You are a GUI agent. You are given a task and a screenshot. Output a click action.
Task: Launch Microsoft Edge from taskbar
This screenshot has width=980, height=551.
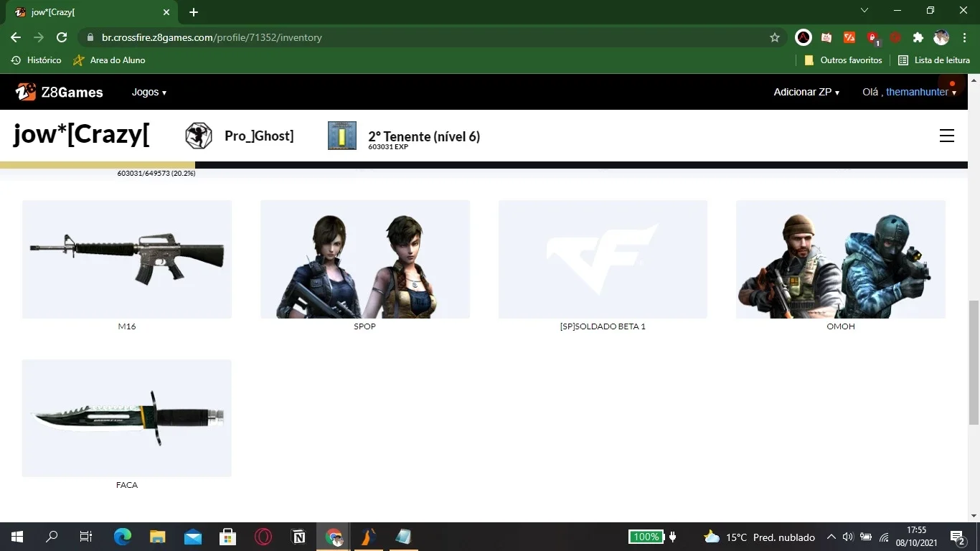point(123,537)
